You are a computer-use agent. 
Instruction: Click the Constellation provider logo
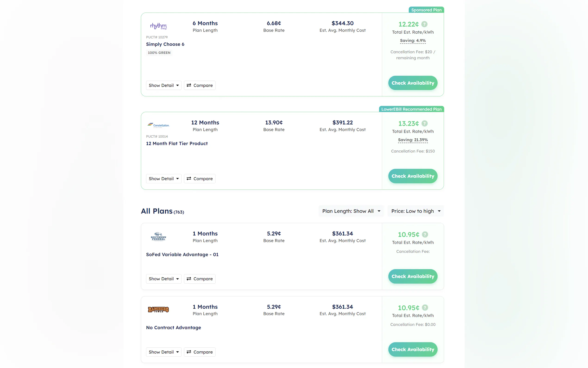pyautogui.click(x=159, y=125)
